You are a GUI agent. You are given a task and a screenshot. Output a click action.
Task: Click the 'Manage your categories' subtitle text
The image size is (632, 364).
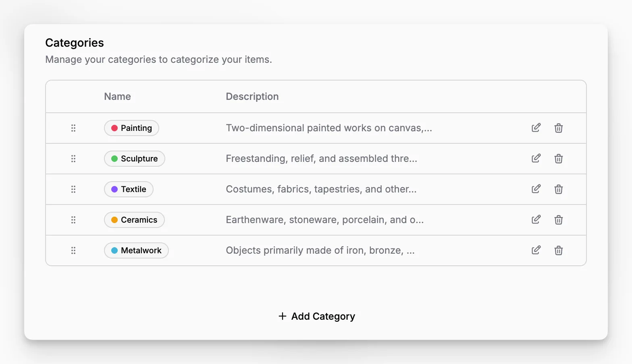point(159,60)
